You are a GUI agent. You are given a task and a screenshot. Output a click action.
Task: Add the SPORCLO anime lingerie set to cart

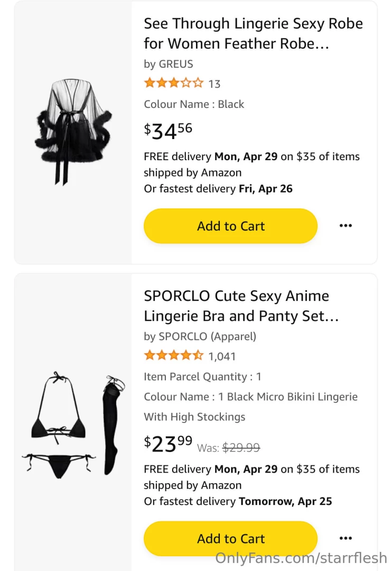[x=230, y=538]
